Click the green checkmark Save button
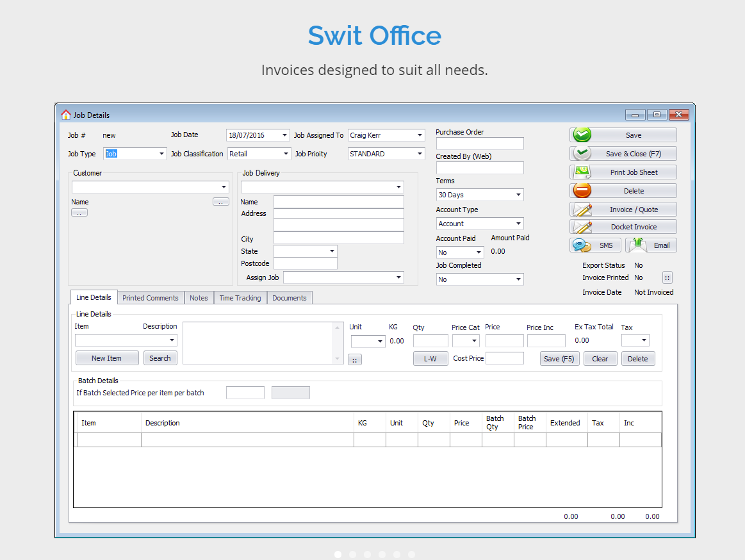 [x=623, y=135]
